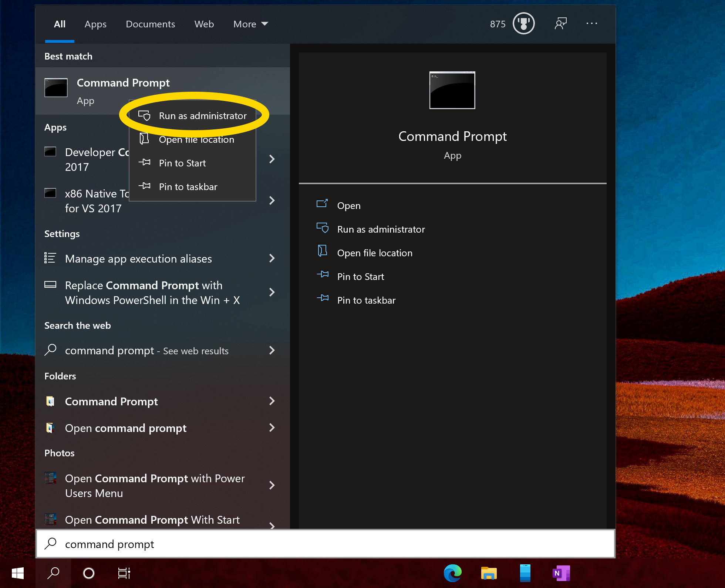Open File Explorer from the taskbar
Screen dimensions: 725x588
point(488,573)
